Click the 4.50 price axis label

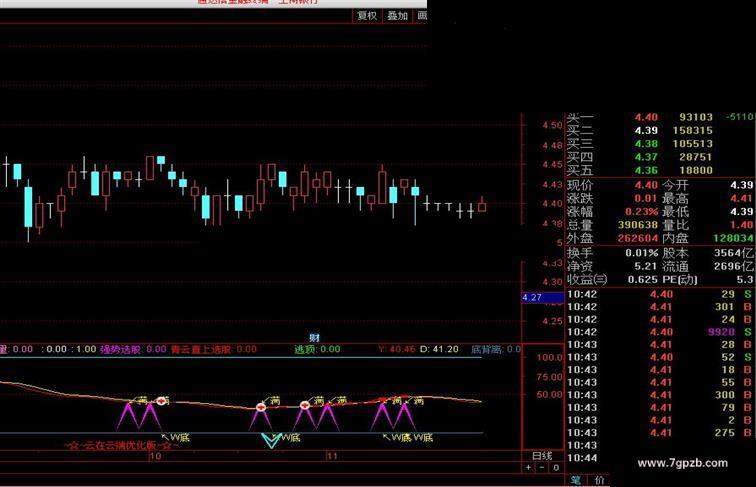[x=553, y=125]
